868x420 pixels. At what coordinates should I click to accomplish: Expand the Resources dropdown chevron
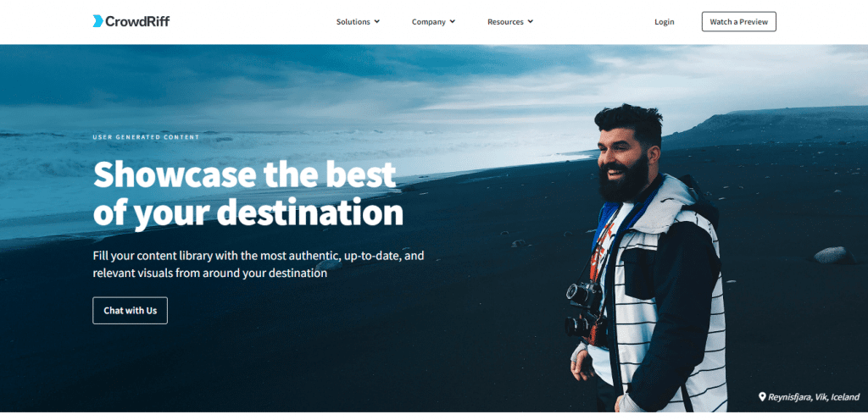click(531, 21)
